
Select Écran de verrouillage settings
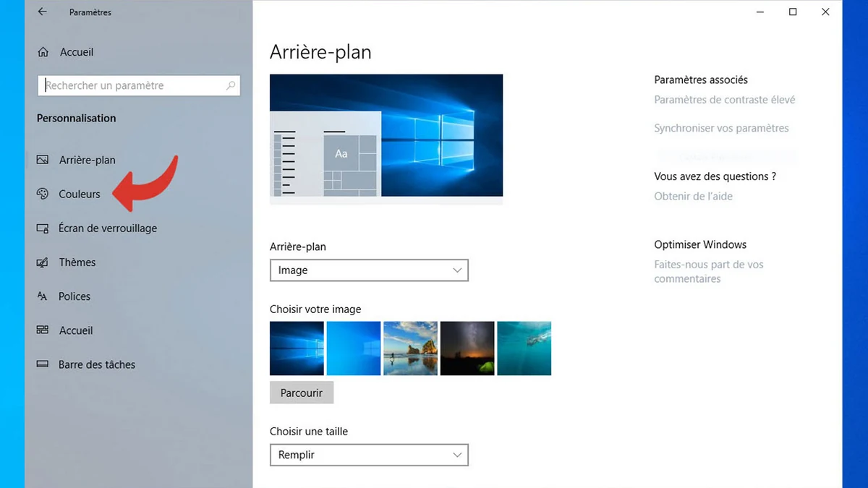pos(108,228)
